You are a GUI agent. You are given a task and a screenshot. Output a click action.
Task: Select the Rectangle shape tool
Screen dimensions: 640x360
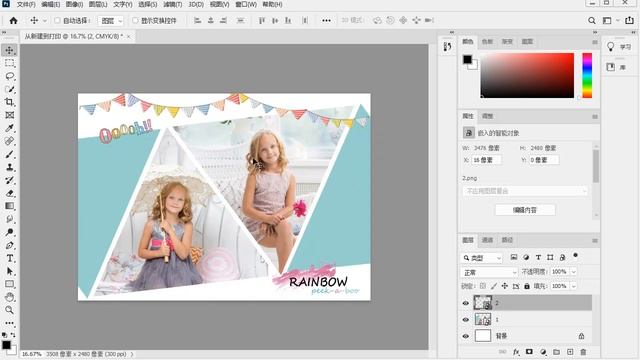tap(9, 284)
